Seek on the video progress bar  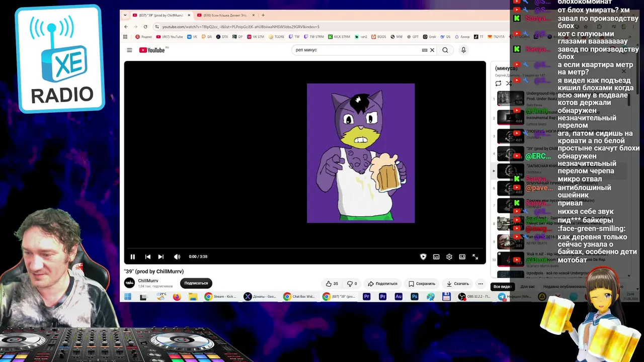(x=305, y=248)
